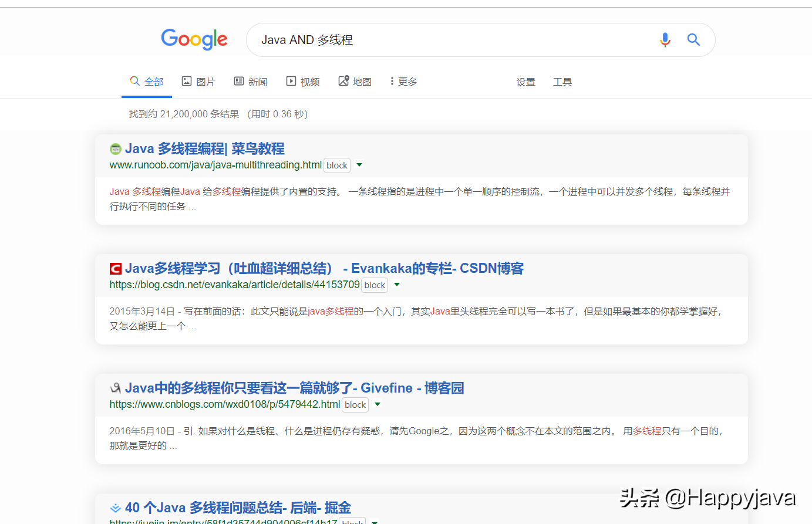Click the runoob favicon icon
812x524 pixels.
coord(116,149)
